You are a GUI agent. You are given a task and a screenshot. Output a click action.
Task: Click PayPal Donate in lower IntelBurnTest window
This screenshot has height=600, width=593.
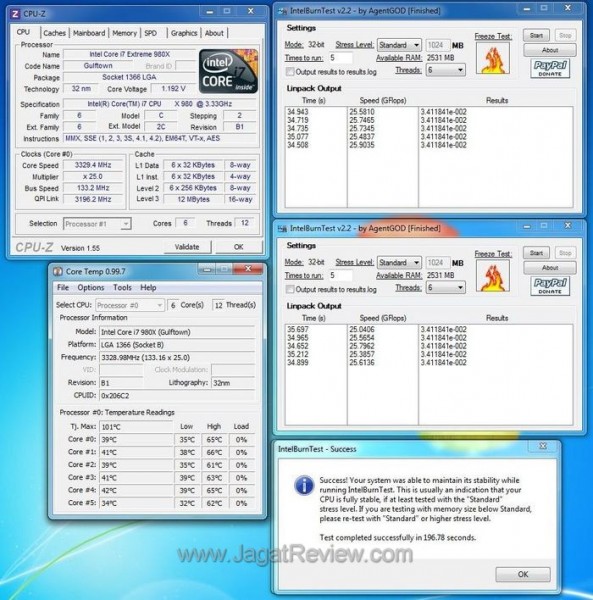(550, 286)
